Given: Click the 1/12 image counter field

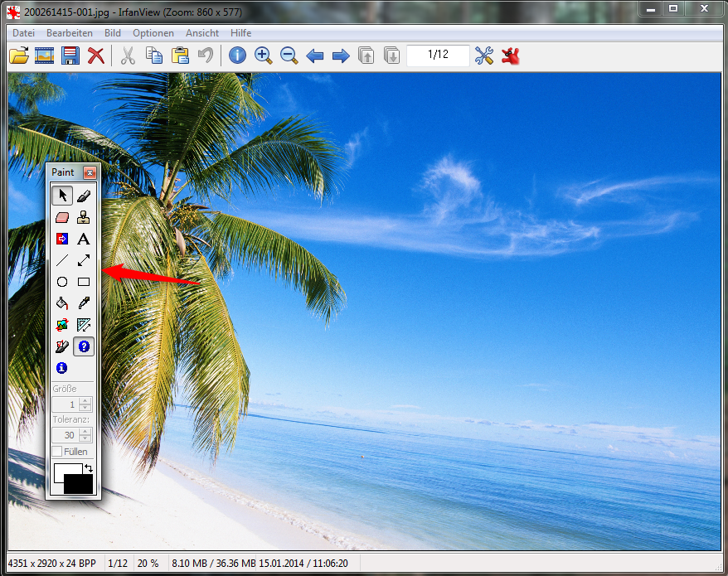Looking at the screenshot, I should coord(438,56).
